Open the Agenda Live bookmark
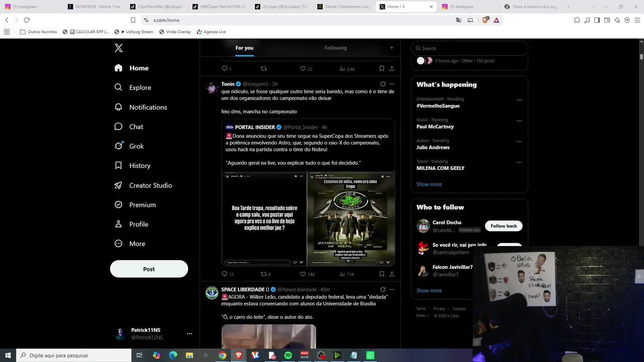644x362 pixels. pyautogui.click(x=211, y=32)
